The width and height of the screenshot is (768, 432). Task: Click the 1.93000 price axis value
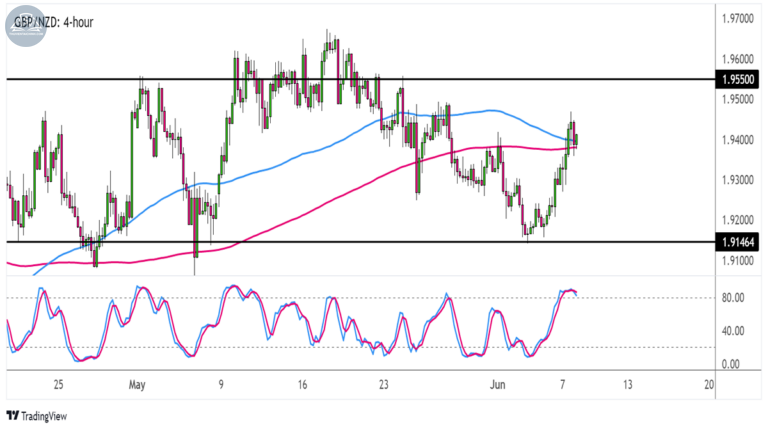(738, 180)
